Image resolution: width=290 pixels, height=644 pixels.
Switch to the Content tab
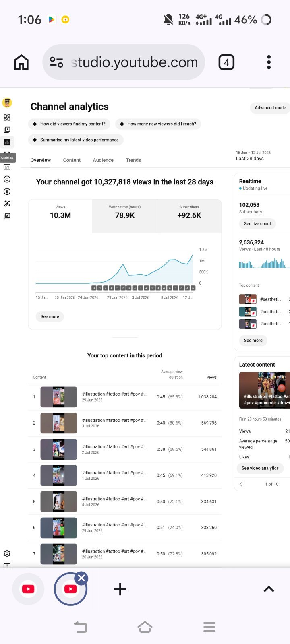coord(72,160)
